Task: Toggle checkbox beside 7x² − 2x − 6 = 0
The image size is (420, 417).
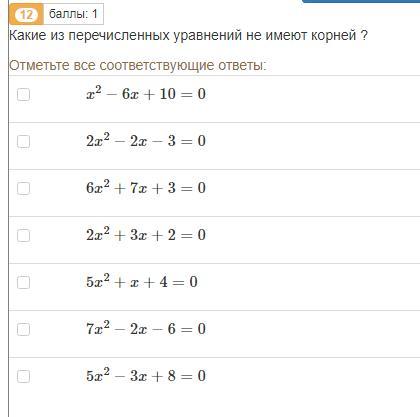Action: (x=23, y=329)
